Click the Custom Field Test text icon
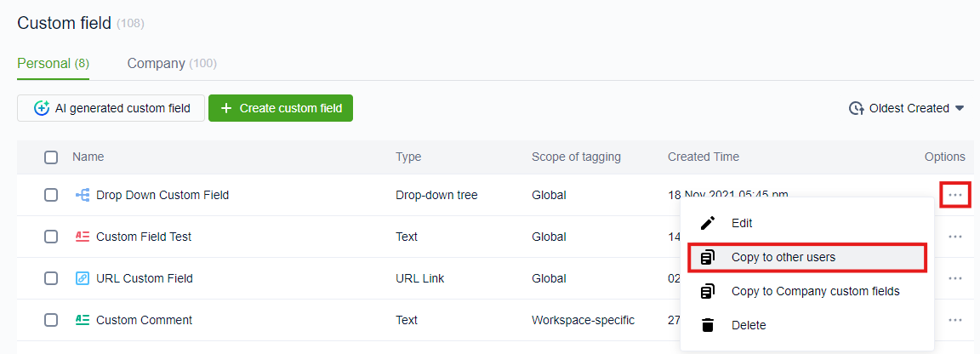The height and width of the screenshot is (354, 980). tap(83, 237)
